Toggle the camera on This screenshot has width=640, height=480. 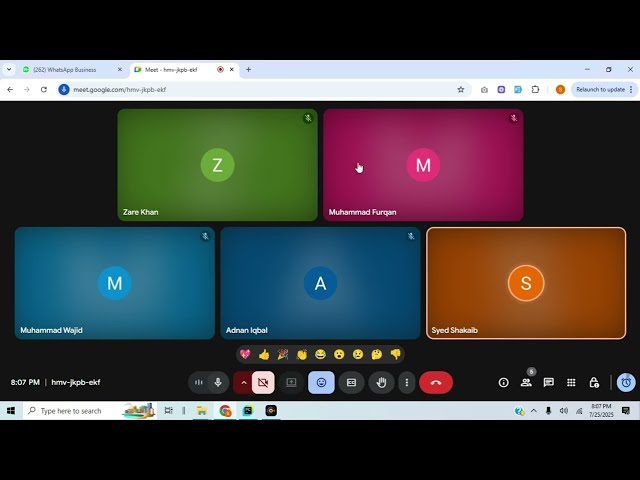coord(263,382)
